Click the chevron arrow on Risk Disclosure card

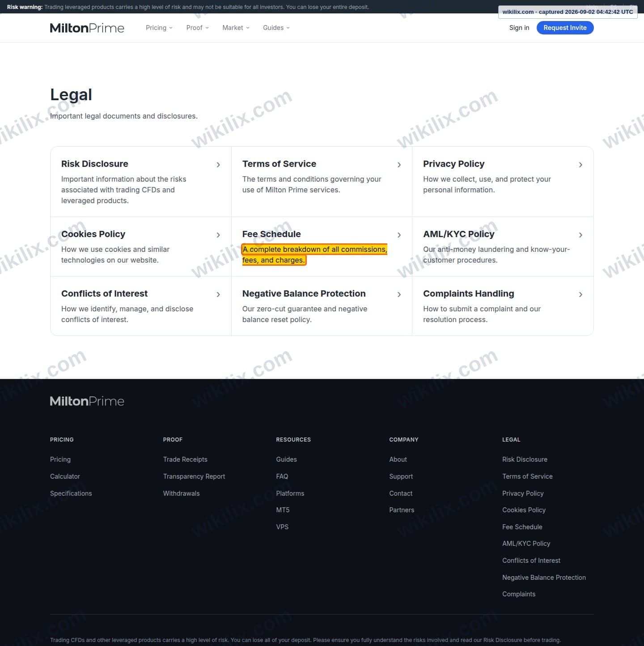[x=218, y=165]
